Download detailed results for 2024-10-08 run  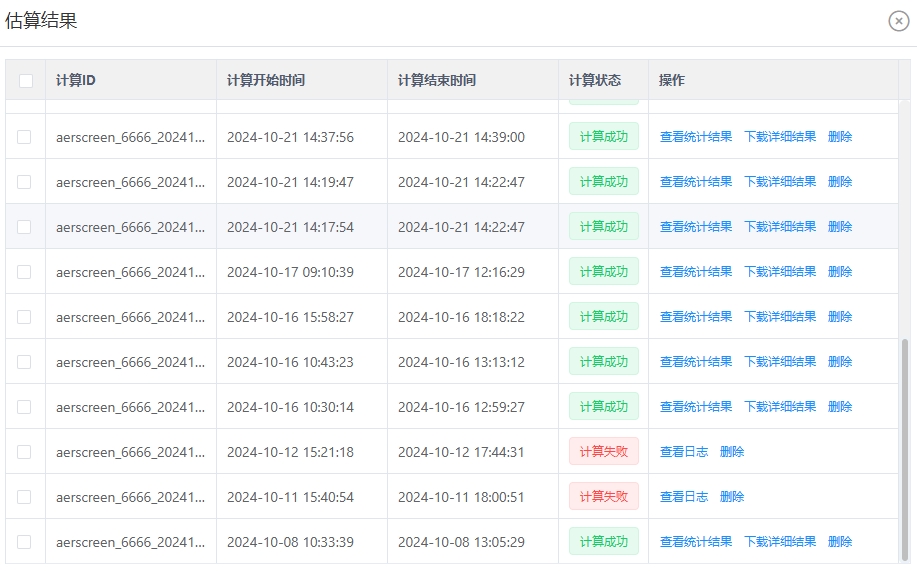[780, 542]
